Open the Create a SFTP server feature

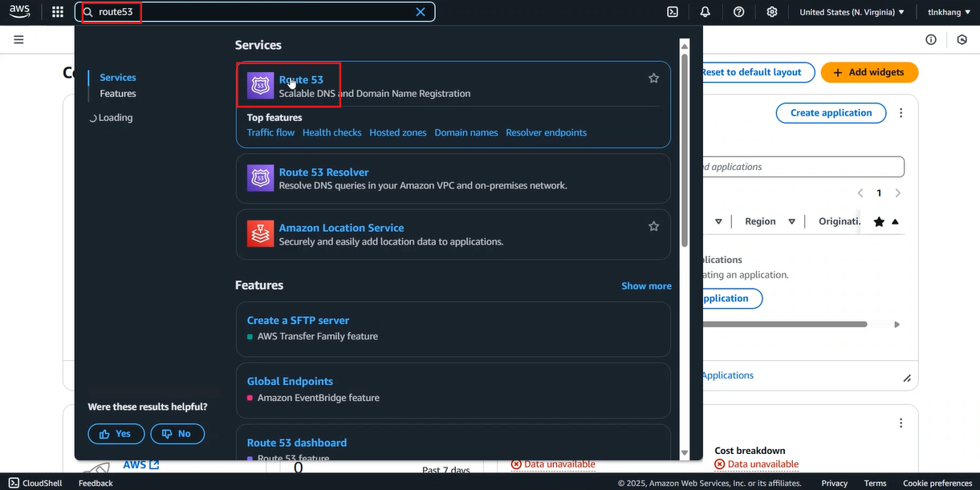click(298, 320)
